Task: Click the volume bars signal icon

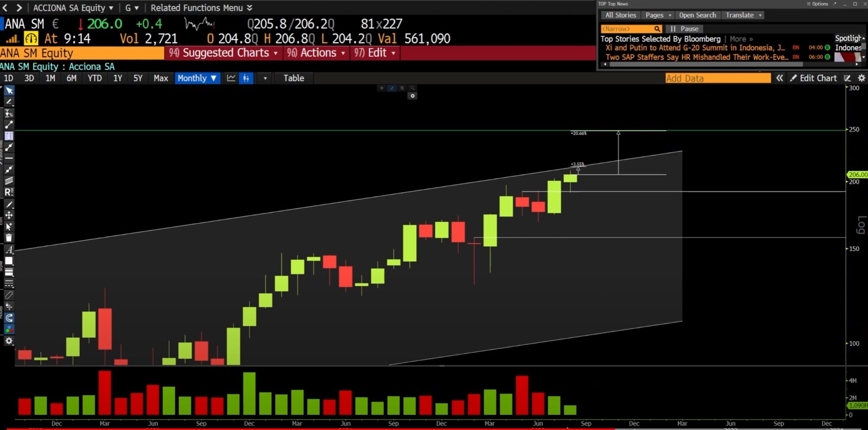Action: [12, 39]
